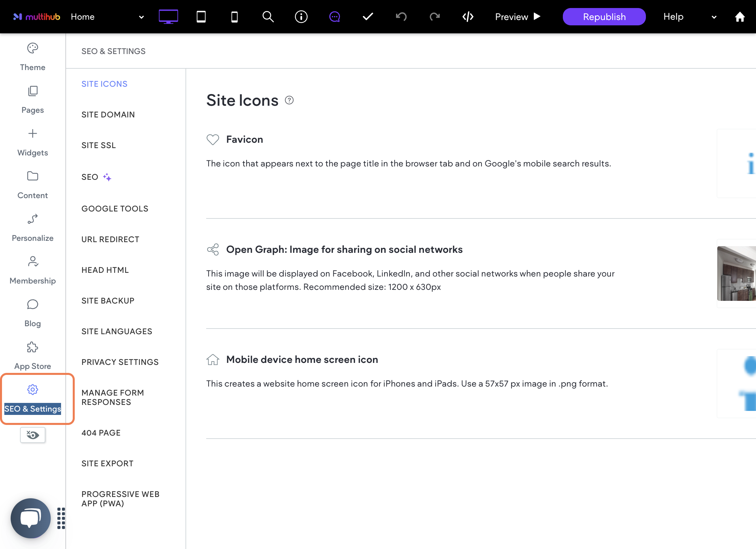Open PROGRESSIVE WEB APP (PWA) settings
The height and width of the screenshot is (549, 756).
[120, 499]
